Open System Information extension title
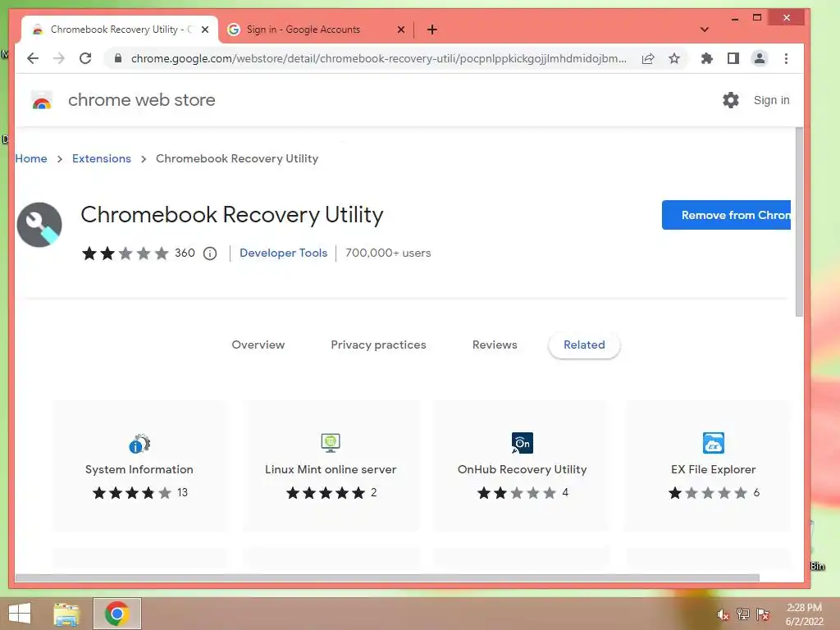The image size is (840, 630). [139, 469]
